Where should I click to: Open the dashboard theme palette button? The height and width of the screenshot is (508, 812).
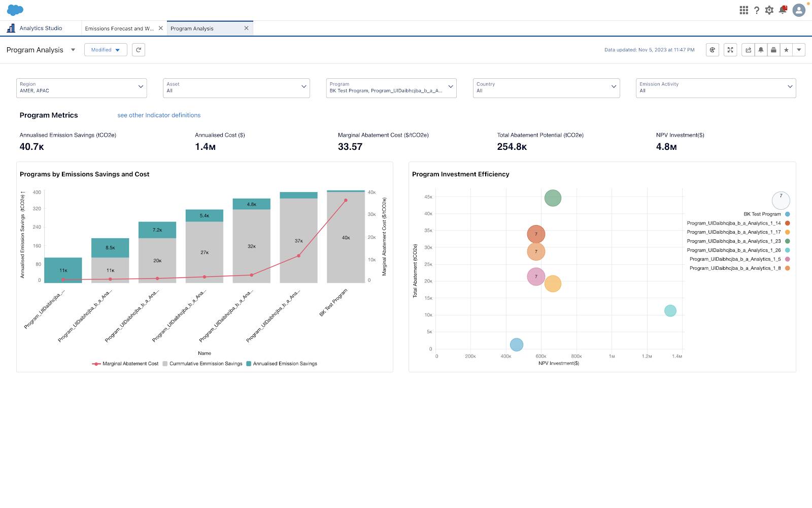click(713, 50)
